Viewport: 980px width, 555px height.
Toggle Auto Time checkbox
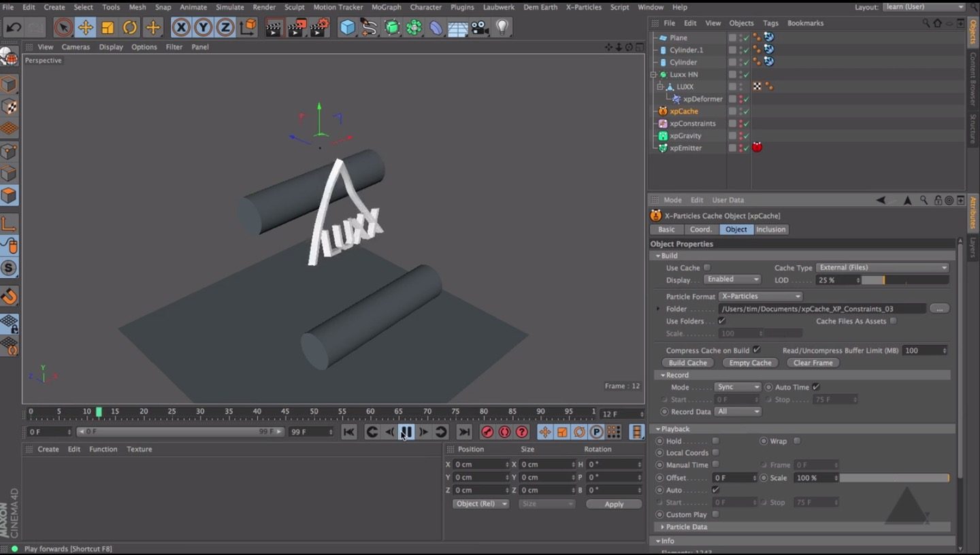pos(815,387)
